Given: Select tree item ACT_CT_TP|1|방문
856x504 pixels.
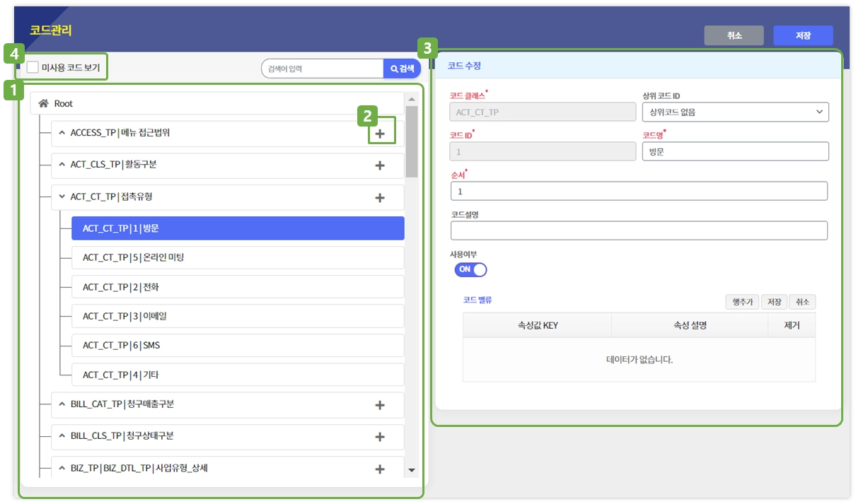Looking at the screenshot, I should click(x=238, y=228).
